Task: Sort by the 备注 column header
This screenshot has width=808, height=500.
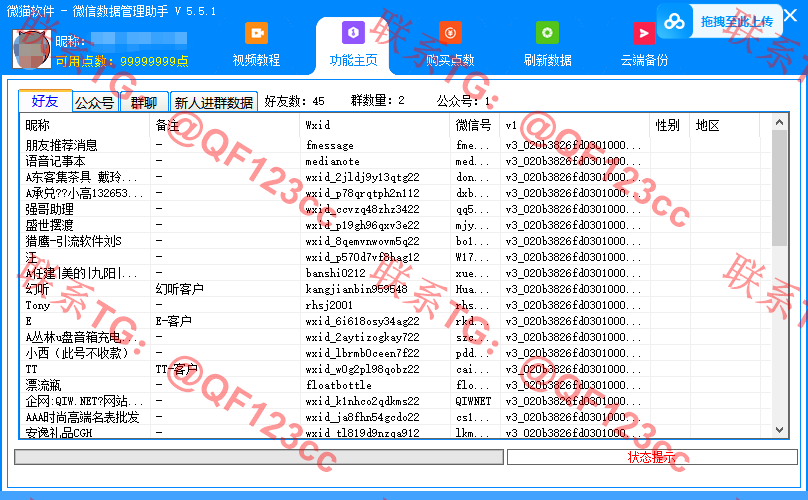Action: [225, 125]
